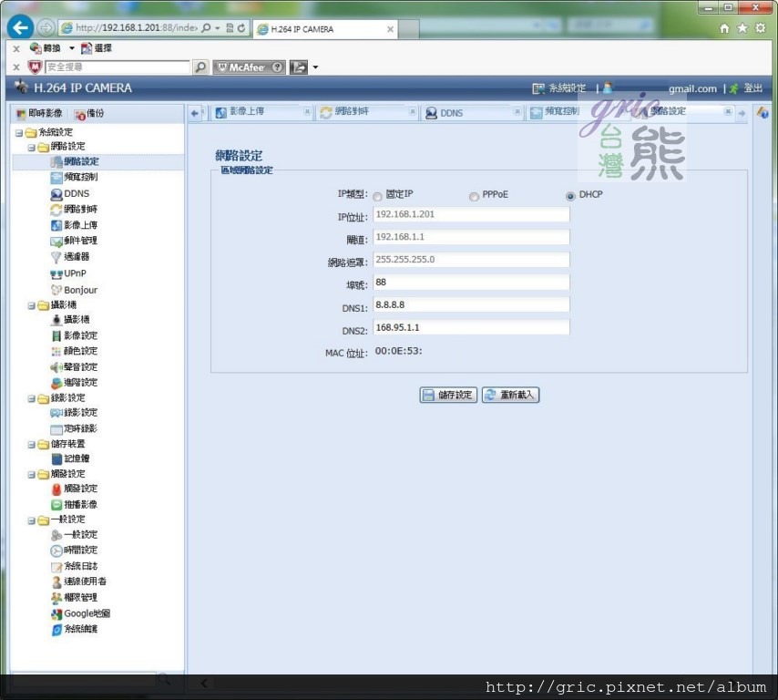Open 進階設定 in the sidebar tree
The height and width of the screenshot is (700, 778).
coord(74,382)
